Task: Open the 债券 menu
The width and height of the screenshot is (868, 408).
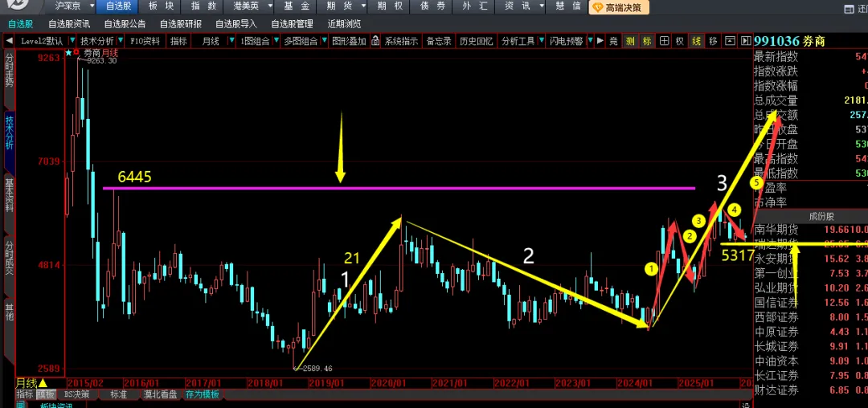Action: pos(432,6)
